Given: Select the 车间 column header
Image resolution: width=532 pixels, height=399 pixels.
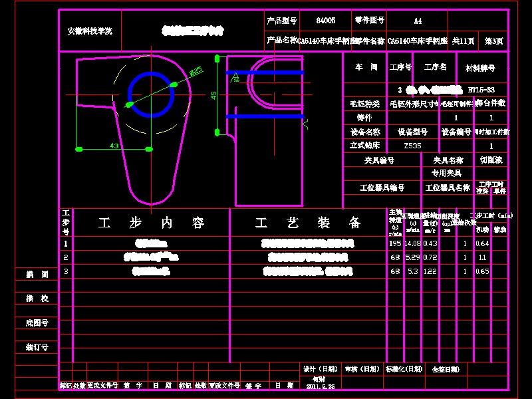Looking at the screenshot, I should click(x=366, y=67).
